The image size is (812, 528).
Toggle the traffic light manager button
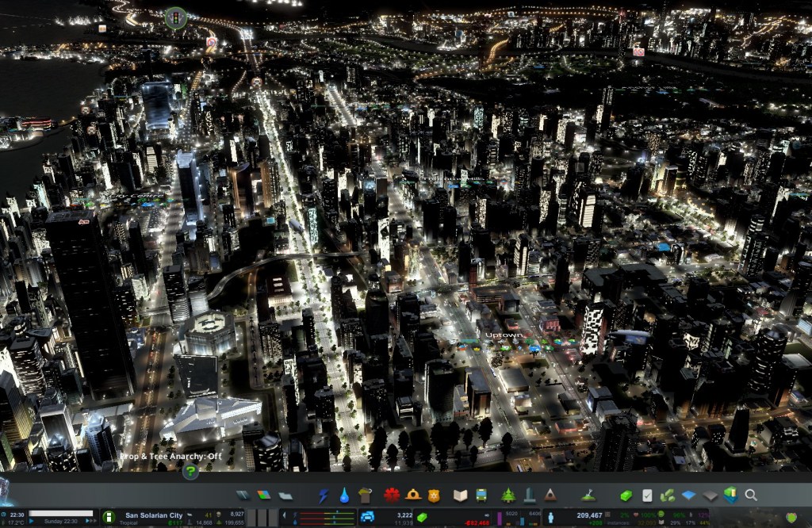pos(175,17)
